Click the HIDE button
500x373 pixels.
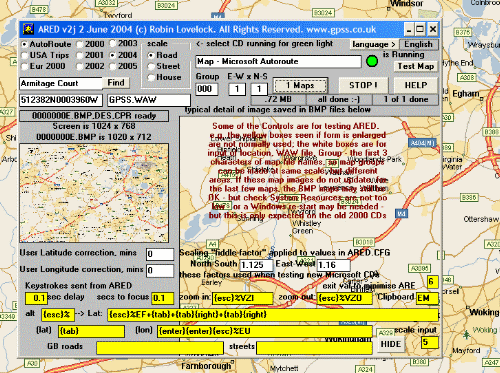click(391, 344)
